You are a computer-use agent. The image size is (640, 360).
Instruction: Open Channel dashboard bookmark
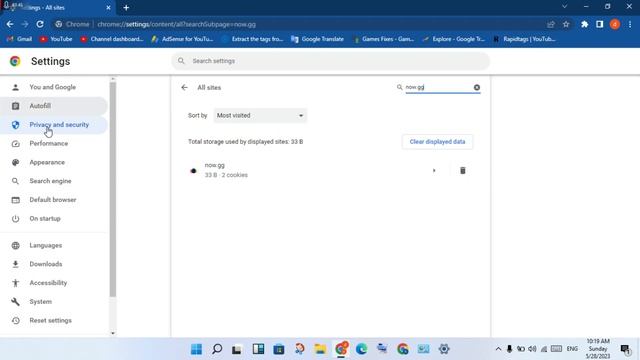coord(112,39)
